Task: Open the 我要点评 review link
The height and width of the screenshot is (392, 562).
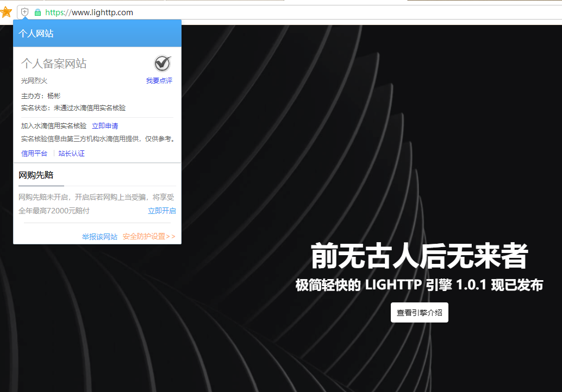Action: (159, 80)
